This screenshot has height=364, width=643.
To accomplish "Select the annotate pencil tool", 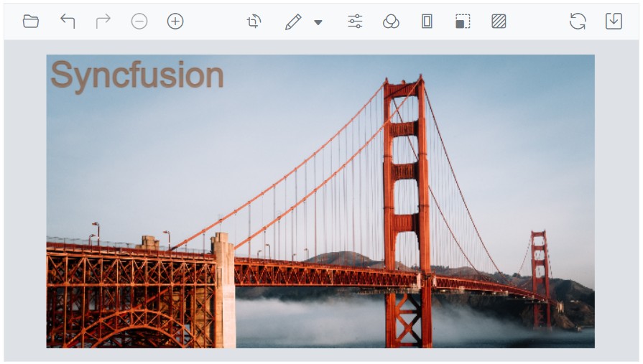I will 293,22.
